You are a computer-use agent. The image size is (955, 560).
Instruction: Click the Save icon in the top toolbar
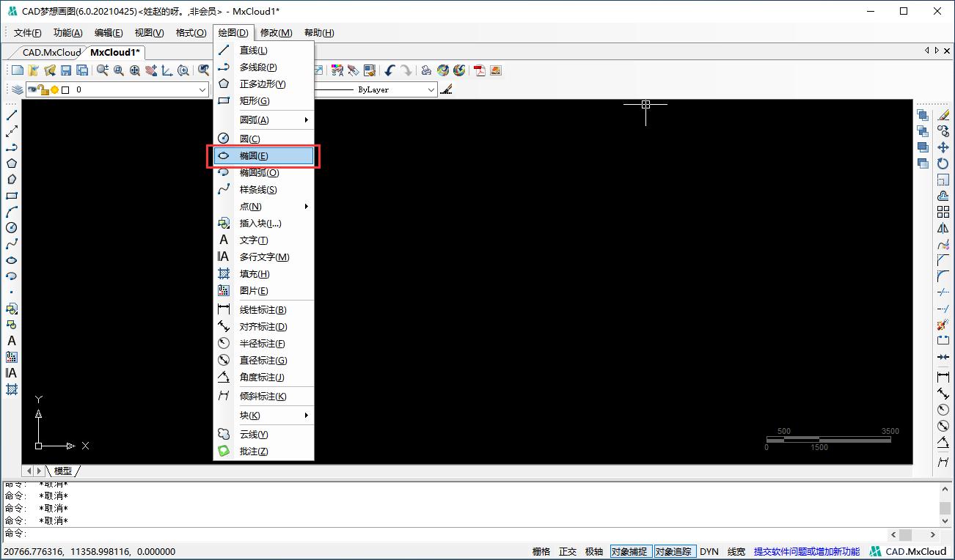click(66, 70)
